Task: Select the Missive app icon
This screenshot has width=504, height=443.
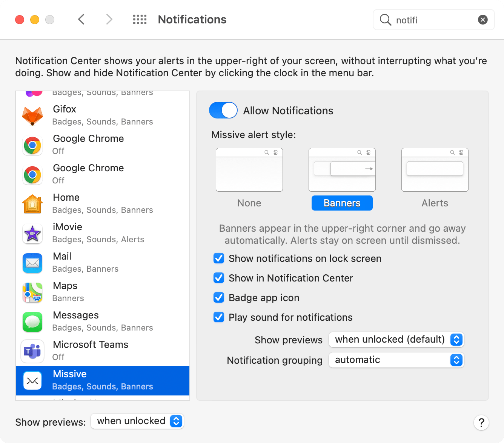Action: click(32, 381)
